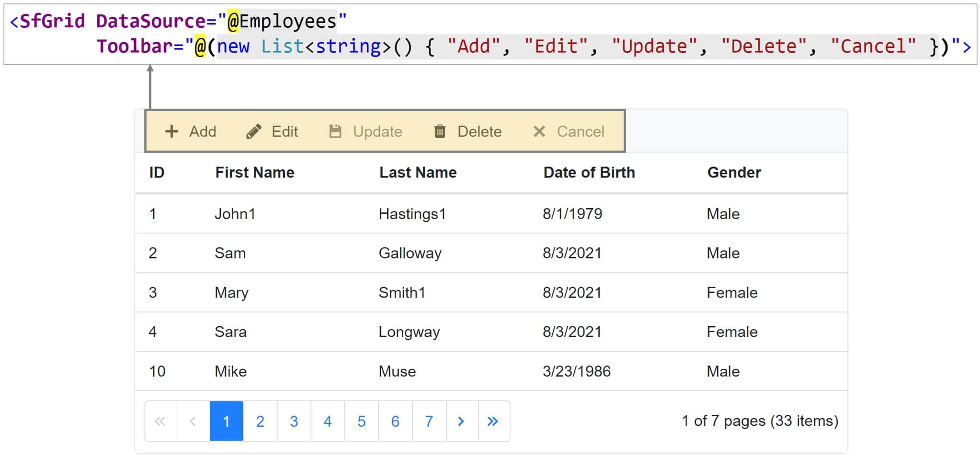
Task: Click the ID column header
Action: coord(156,172)
